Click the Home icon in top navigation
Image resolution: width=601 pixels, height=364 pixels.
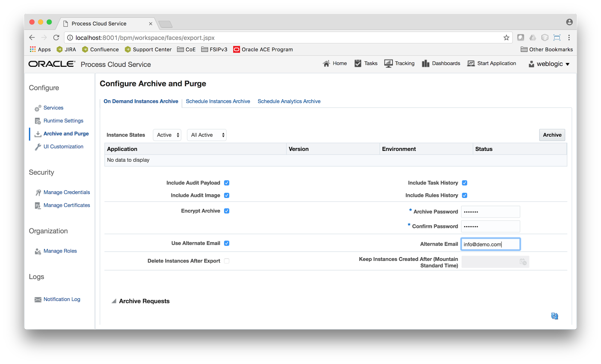(x=326, y=63)
